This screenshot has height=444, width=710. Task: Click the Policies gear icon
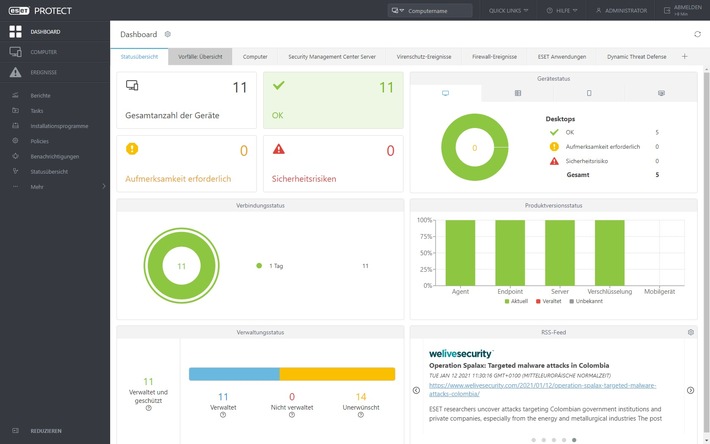coord(15,141)
